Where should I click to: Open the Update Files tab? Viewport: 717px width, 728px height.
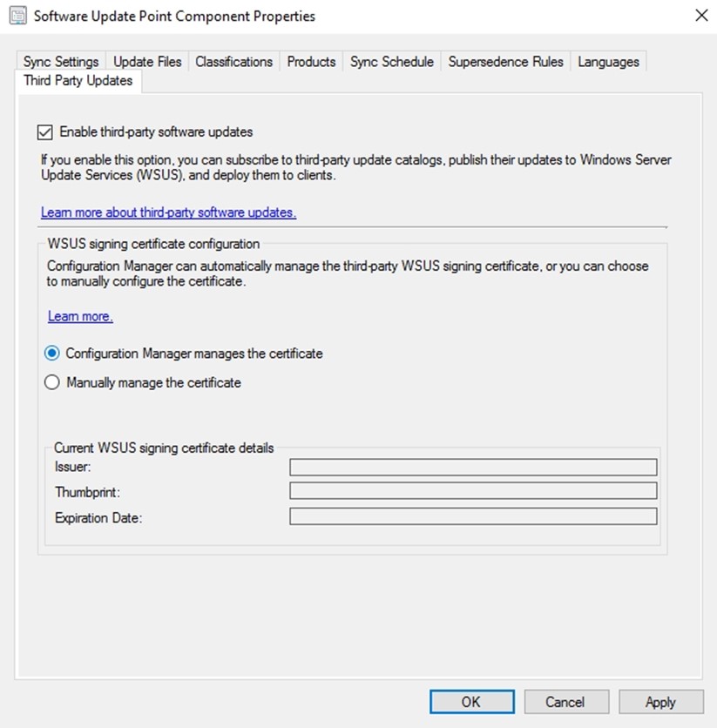tap(147, 62)
